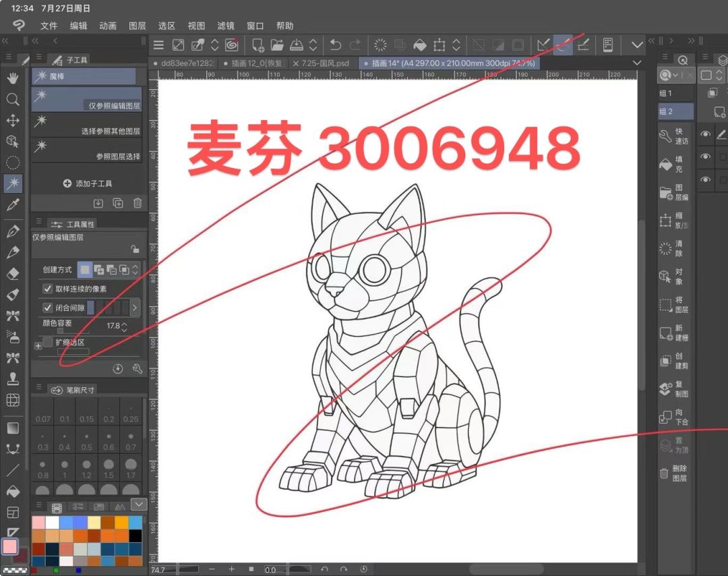Hide the top layer with eye icon
The height and width of the screenshot is (576, 728).
(705, 134)
